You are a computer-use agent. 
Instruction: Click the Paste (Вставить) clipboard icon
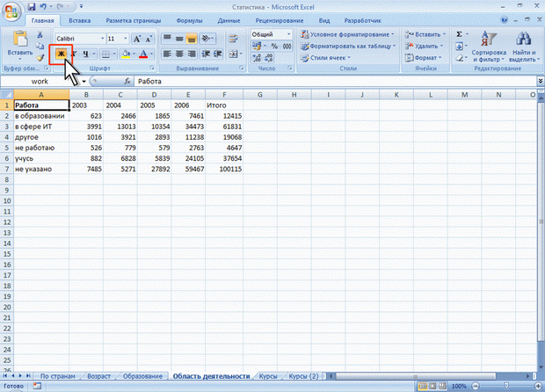[x=18, y=46]
